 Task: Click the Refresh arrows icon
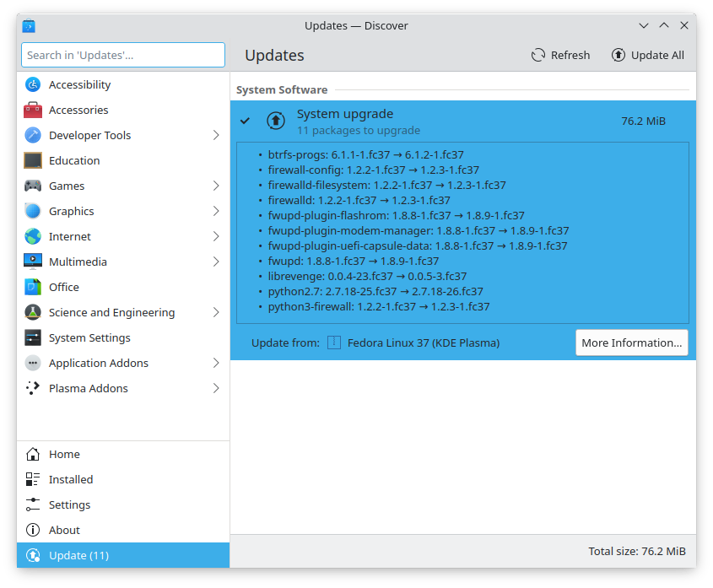pyautogui.click(x=537, y=55)
